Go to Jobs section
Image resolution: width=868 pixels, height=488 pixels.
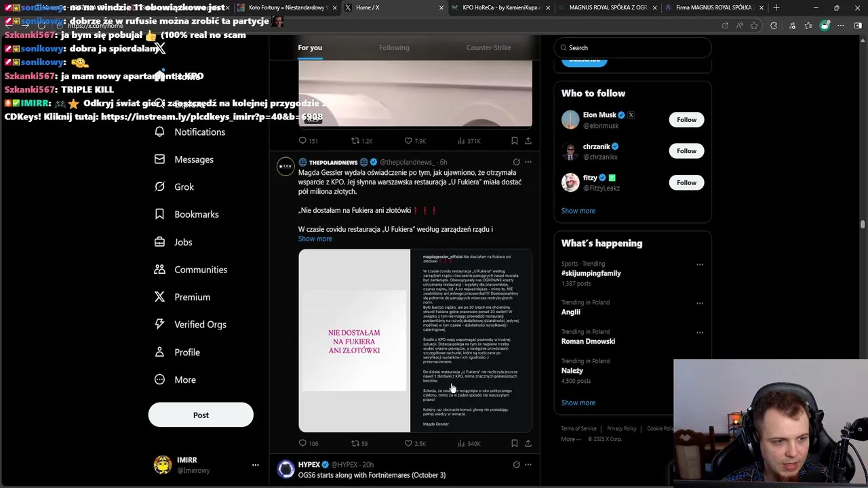pos(174,242)
